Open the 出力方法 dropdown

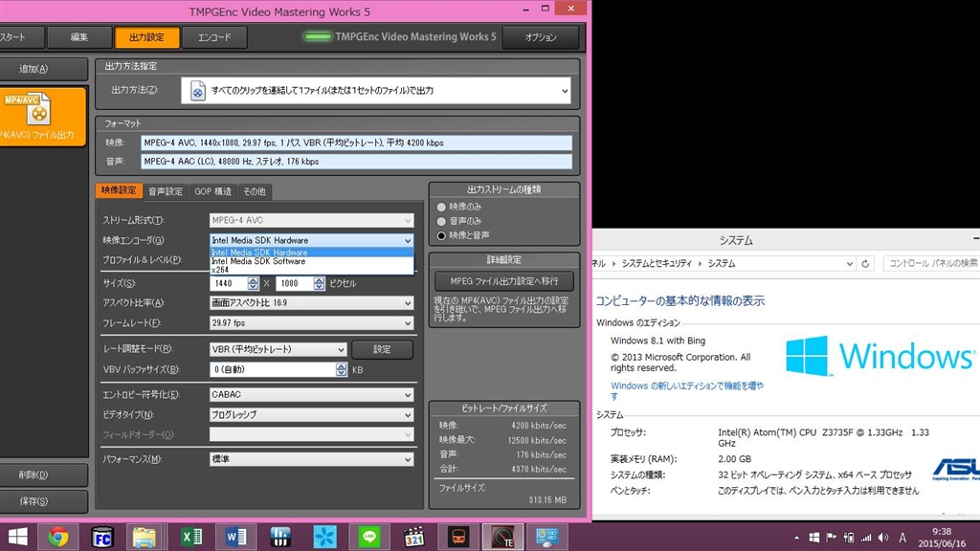(x=376, y=91)
